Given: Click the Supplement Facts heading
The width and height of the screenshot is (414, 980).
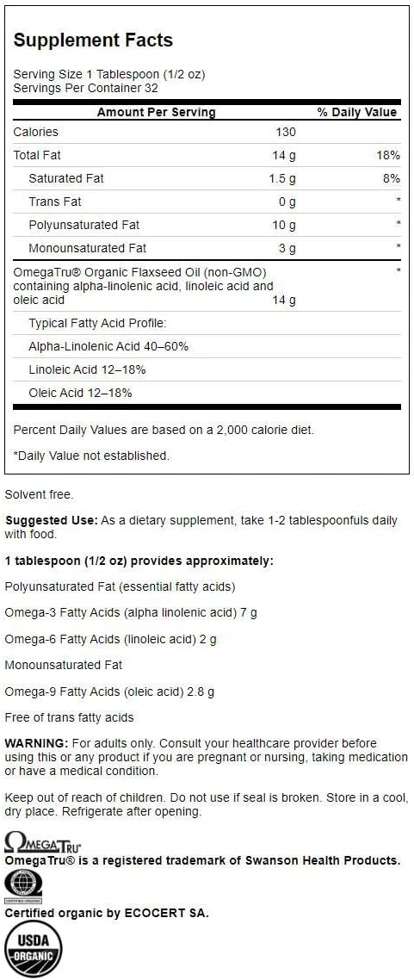Looking at the screenshot, I should 93,40.
